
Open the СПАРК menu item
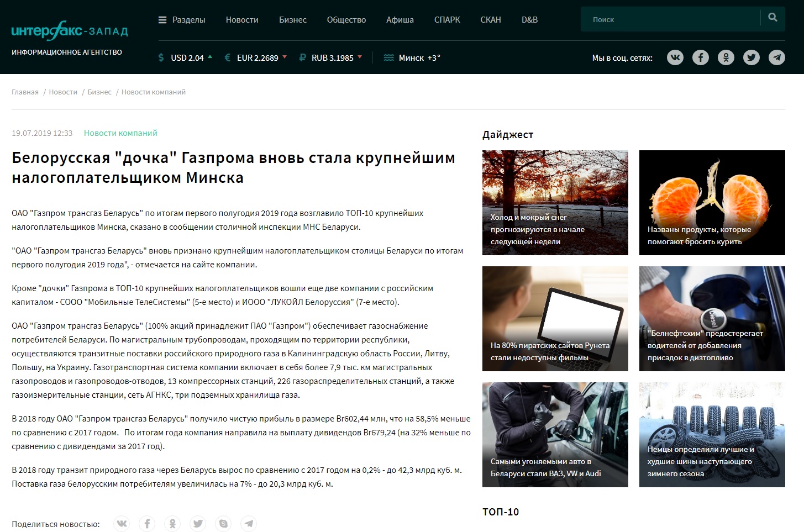pyautogui.click(x=447, y=20)
